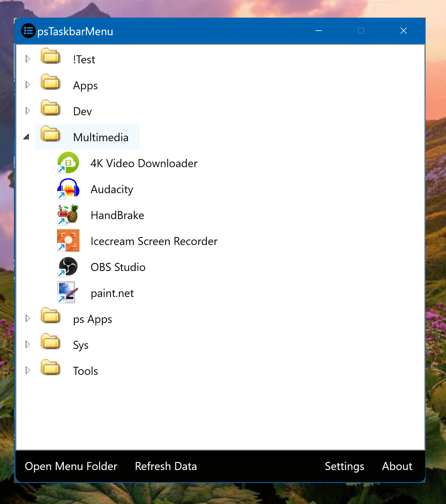
Task: Click the psTaskbarMenu app logo in title bar
Action: pyautogui.click(x=28, y=31)
